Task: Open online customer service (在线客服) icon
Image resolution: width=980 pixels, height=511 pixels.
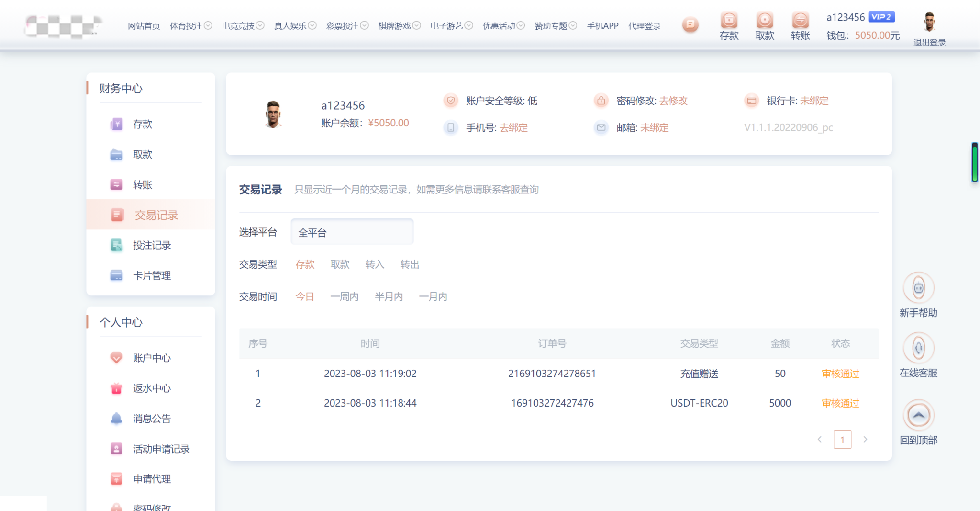Action: [918, 348]
